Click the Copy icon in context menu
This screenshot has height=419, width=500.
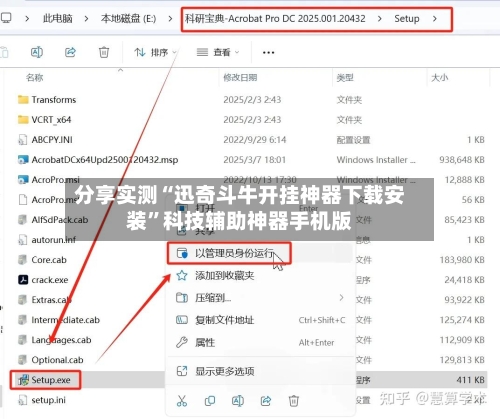(210, 401)
